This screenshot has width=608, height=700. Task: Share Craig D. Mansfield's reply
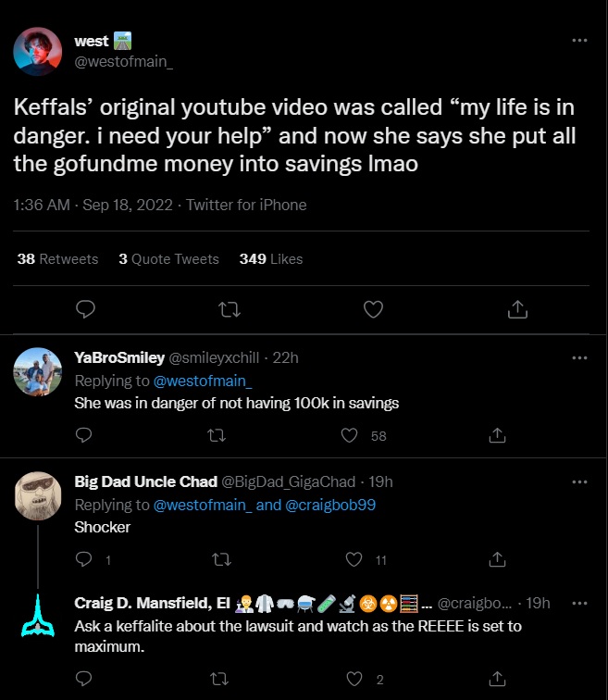pyautogui.click(x=497, y=680)
